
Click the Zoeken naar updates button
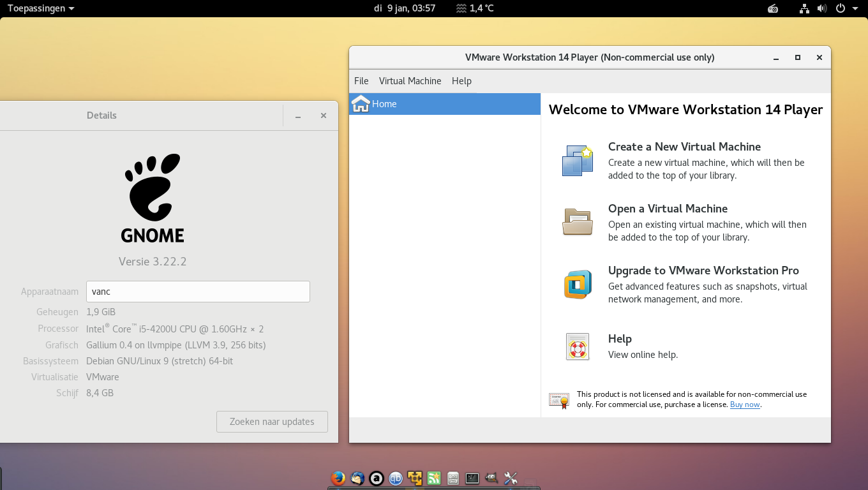click(272, 422)
